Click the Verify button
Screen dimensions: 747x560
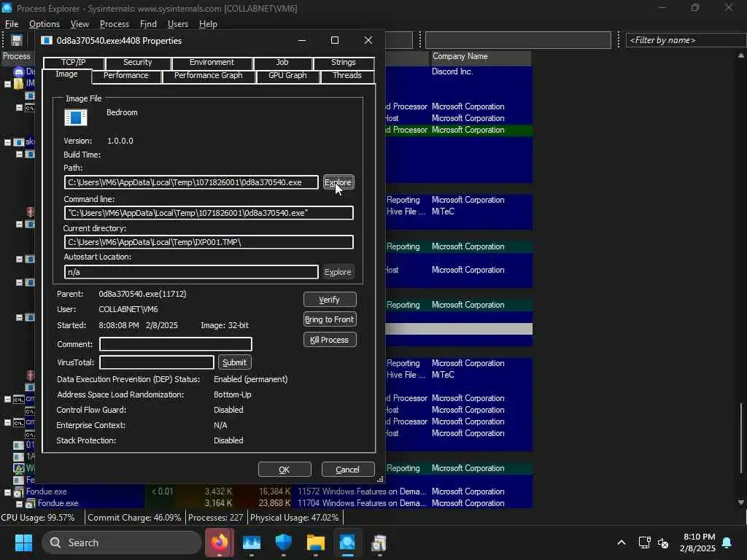click(329, 300)
